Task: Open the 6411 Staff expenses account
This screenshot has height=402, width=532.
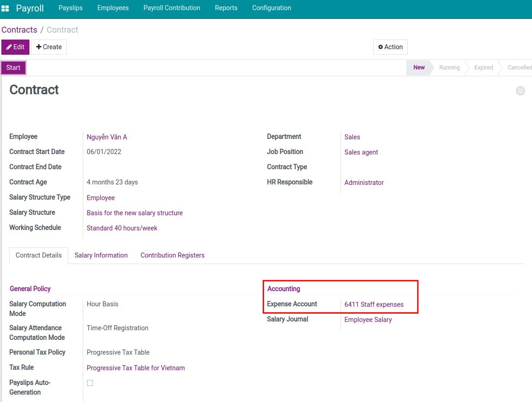Action: 374,304
